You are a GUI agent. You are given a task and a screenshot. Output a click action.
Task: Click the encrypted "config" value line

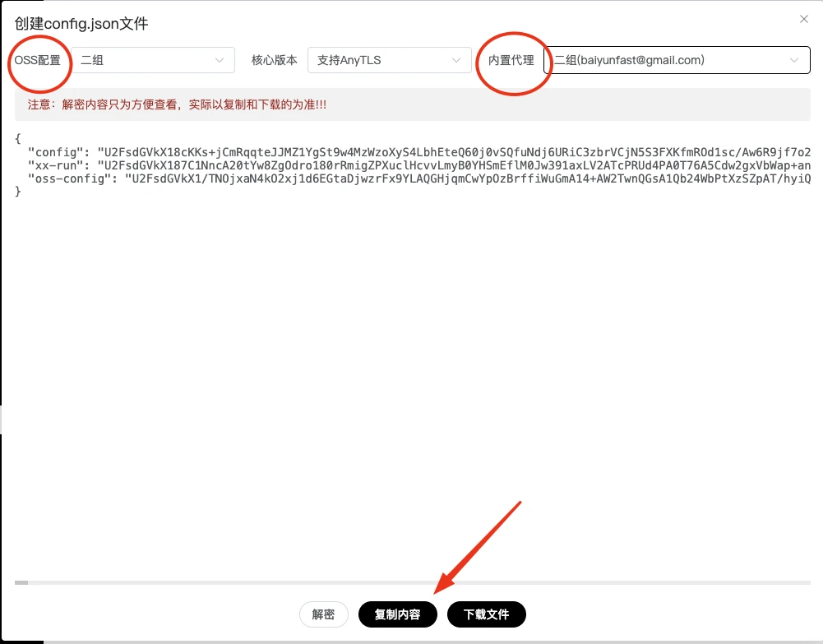(411, 151)
